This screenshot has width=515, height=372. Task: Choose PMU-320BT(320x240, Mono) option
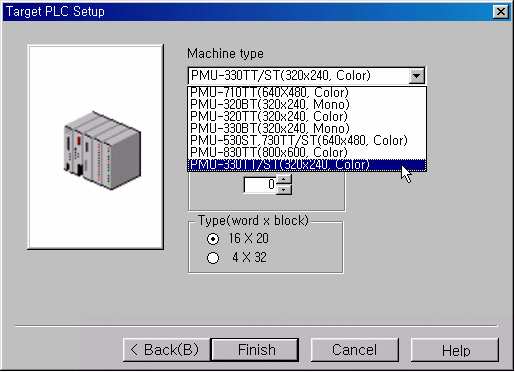click(x=307, y=104)
